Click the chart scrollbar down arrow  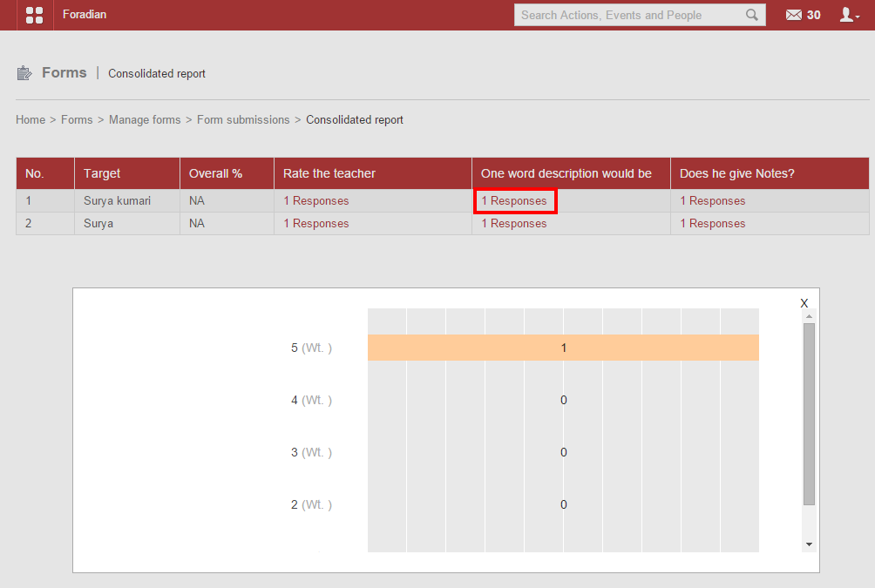click(x=809, y=544)
